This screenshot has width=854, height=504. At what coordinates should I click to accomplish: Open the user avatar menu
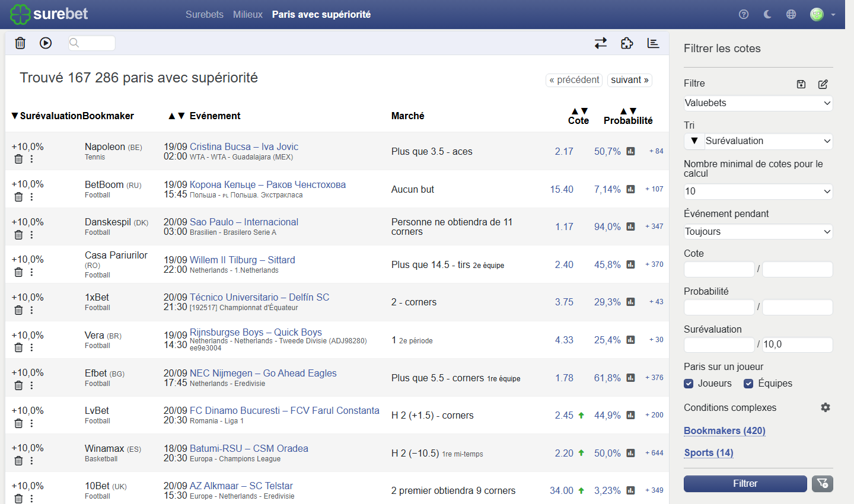823,14
